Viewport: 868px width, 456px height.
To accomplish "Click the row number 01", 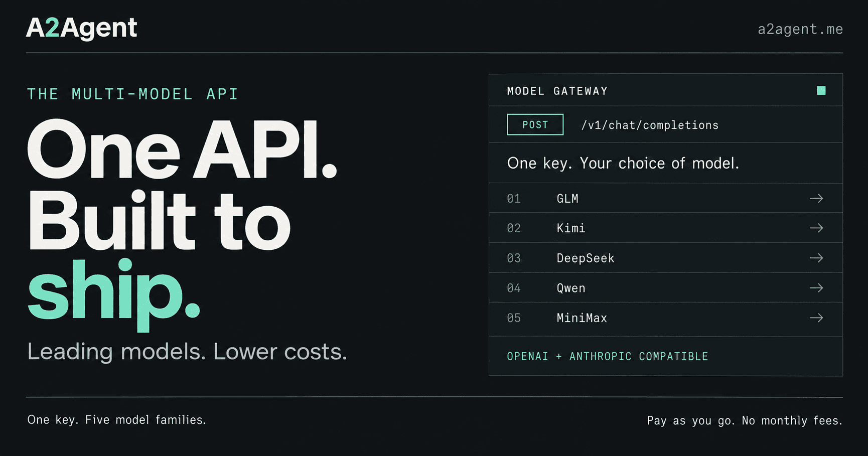I will tap(514, 199).
